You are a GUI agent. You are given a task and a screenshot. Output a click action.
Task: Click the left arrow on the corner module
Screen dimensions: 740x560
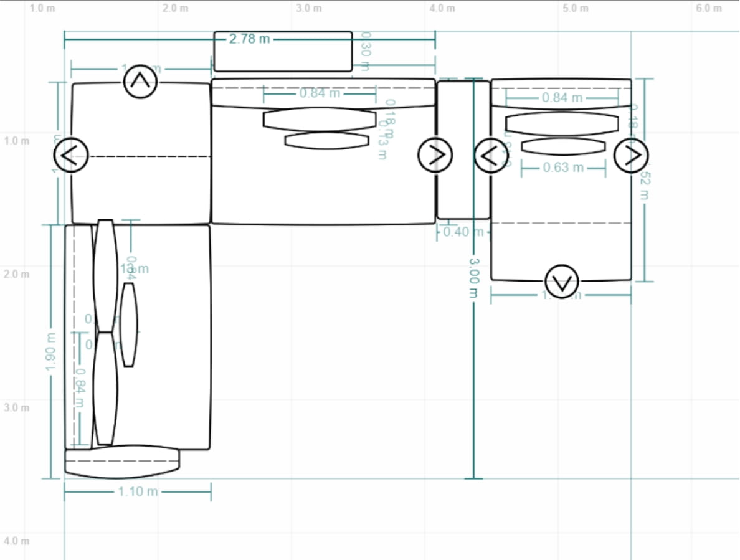[71, 155]
